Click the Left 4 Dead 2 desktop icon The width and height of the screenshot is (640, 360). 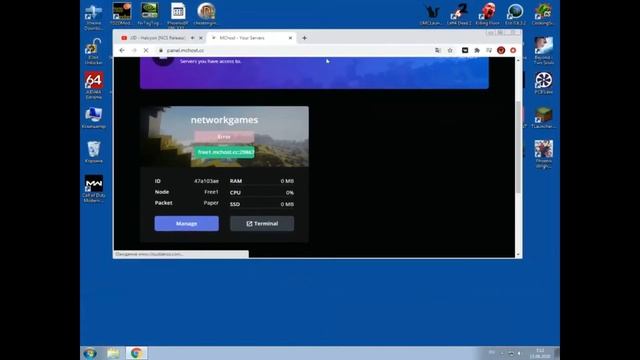pyautogui.click(x=459, y=14)
